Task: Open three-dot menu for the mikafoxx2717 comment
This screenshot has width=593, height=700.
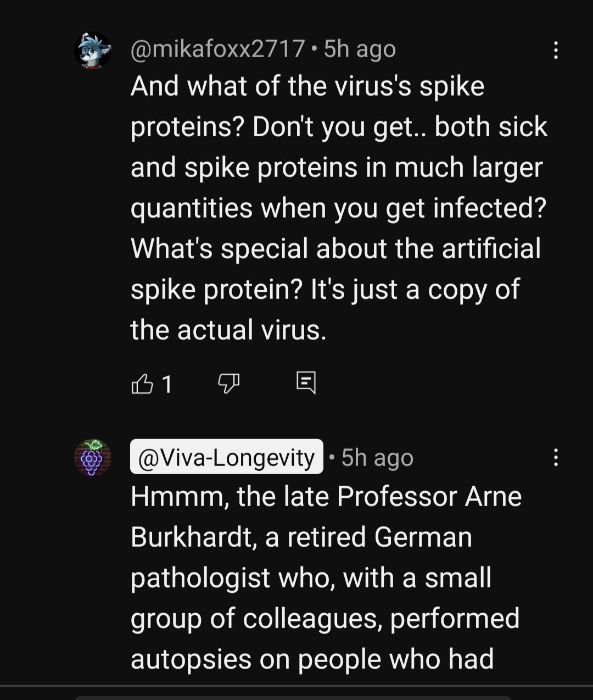Action: point(556,51)
